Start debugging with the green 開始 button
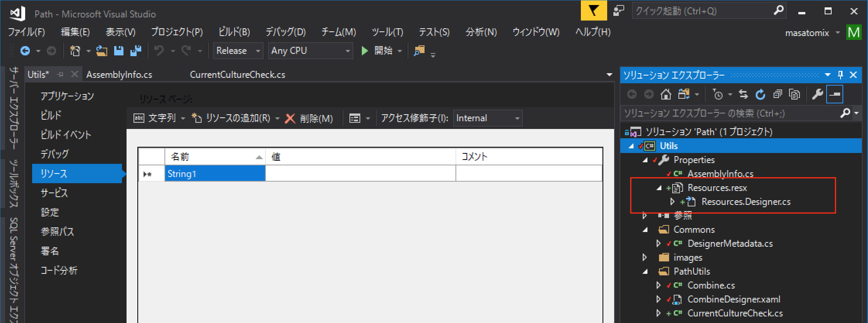 pyautogui.click(x=378, y=51)
